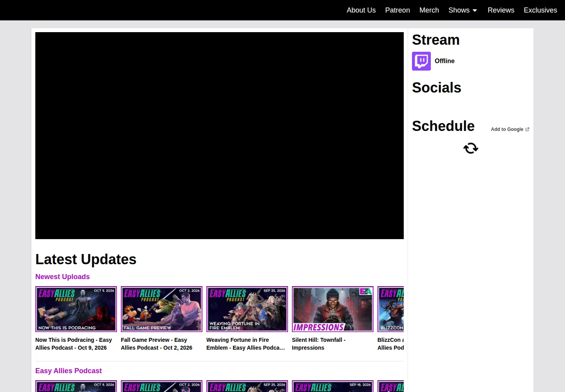Click the Twitch logo icon

point(421,61)
